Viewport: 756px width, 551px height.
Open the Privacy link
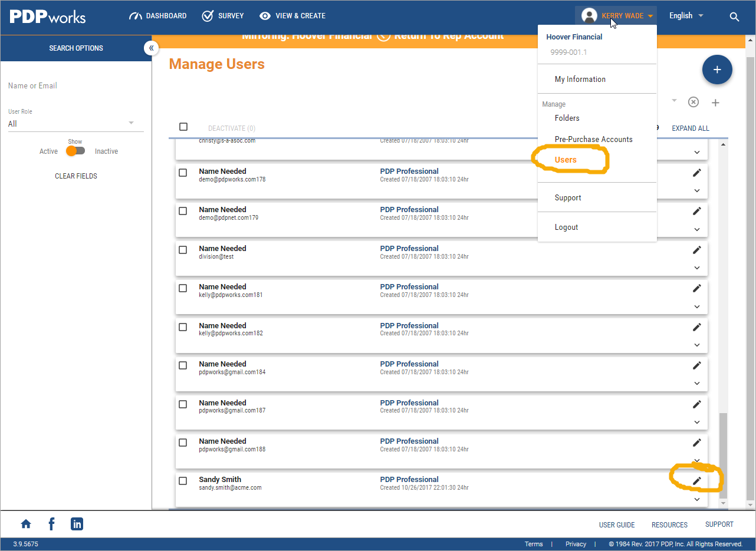pyautogui.click(x=576, y=544)
